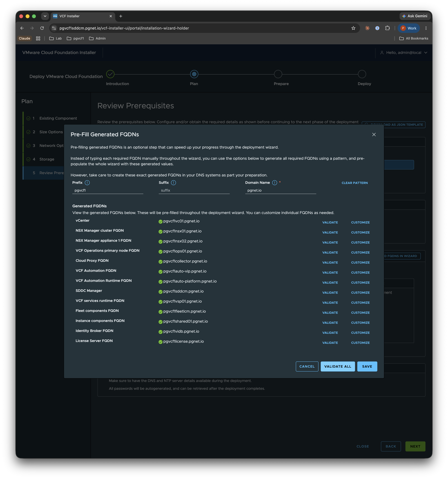The width and height of the screenshot is (448, 479).
Task: Click the browser address bar URL
Action: (x=124, y=28)
